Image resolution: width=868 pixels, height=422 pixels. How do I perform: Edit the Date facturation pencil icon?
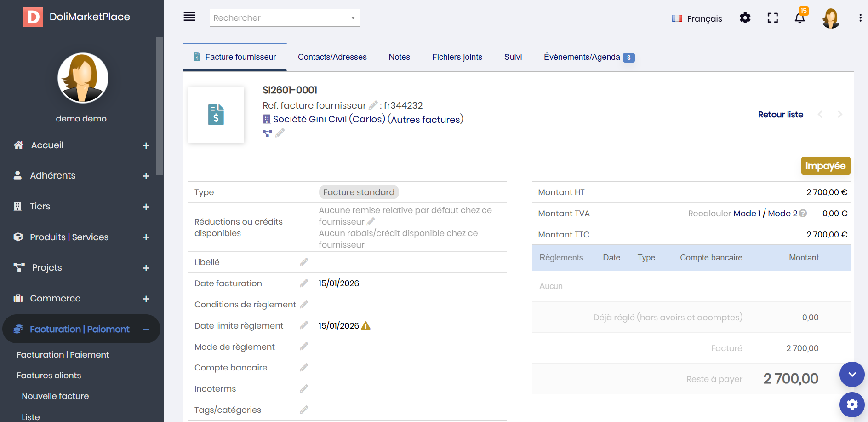point(304,283)
